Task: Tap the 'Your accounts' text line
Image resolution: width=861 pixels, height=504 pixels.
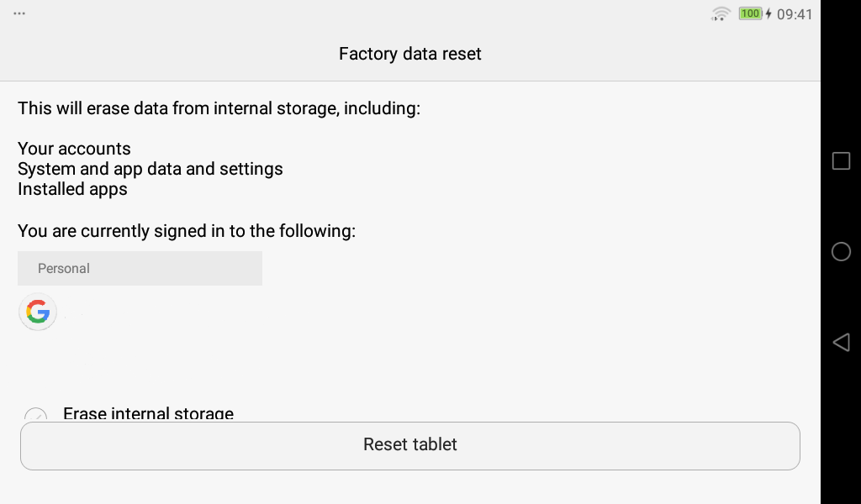Action: coord(74,149)
